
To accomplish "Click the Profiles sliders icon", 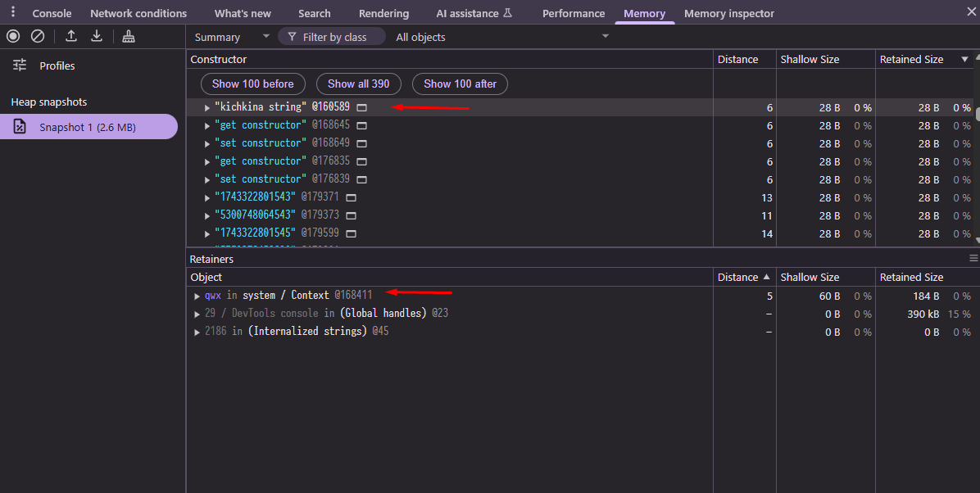I will coord(20,65).
